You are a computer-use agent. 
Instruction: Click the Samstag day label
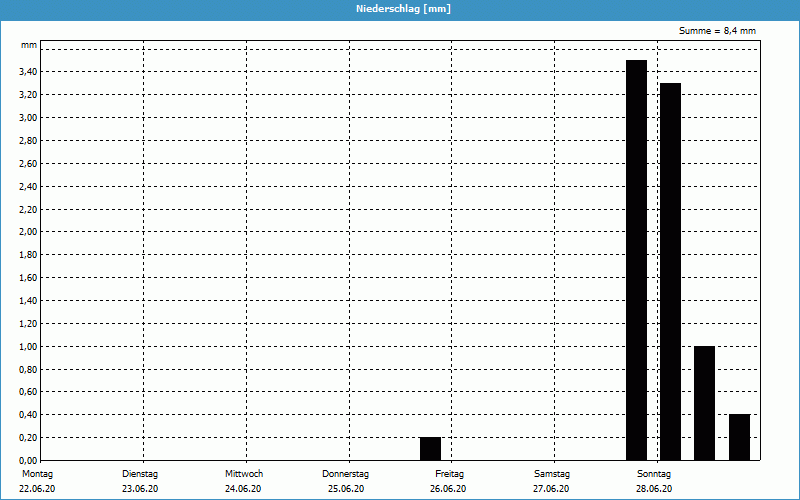(x=552, y=474)
